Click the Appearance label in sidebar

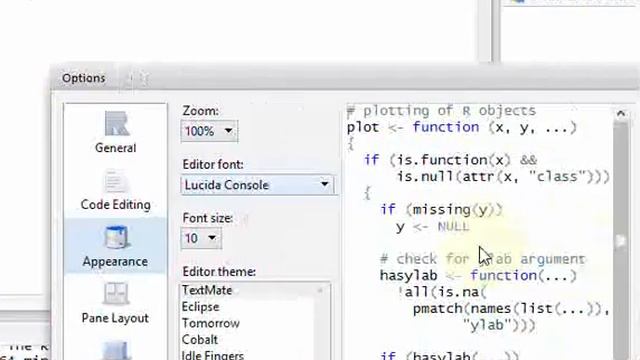click(115, 261)
